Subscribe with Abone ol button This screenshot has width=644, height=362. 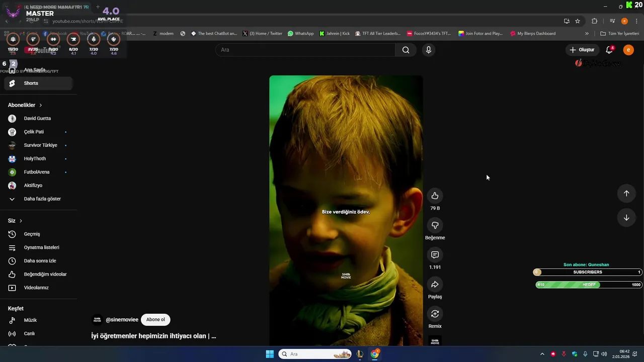coord(155,320)
